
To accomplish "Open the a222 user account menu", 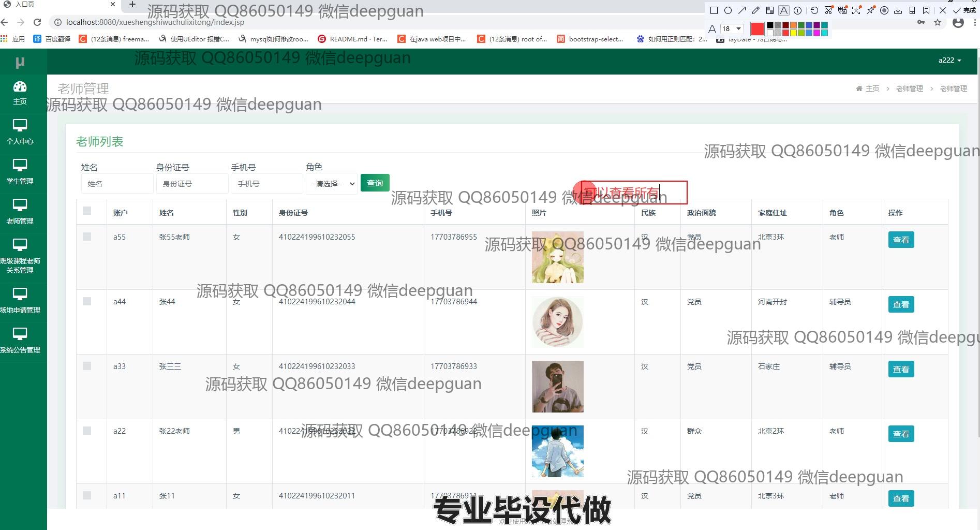I will coord(949,60).
